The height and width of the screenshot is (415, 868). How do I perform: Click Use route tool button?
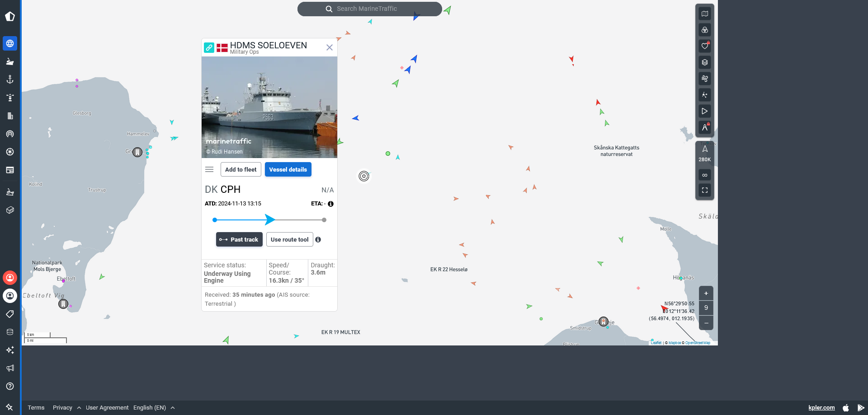tap(290, 239)
